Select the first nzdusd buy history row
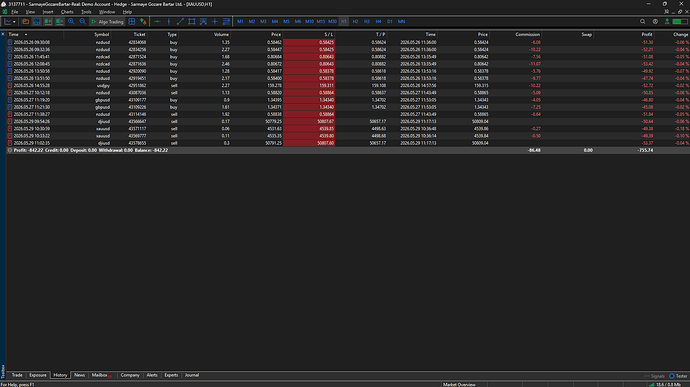The image size is (690, 387). tap(348, 42)
